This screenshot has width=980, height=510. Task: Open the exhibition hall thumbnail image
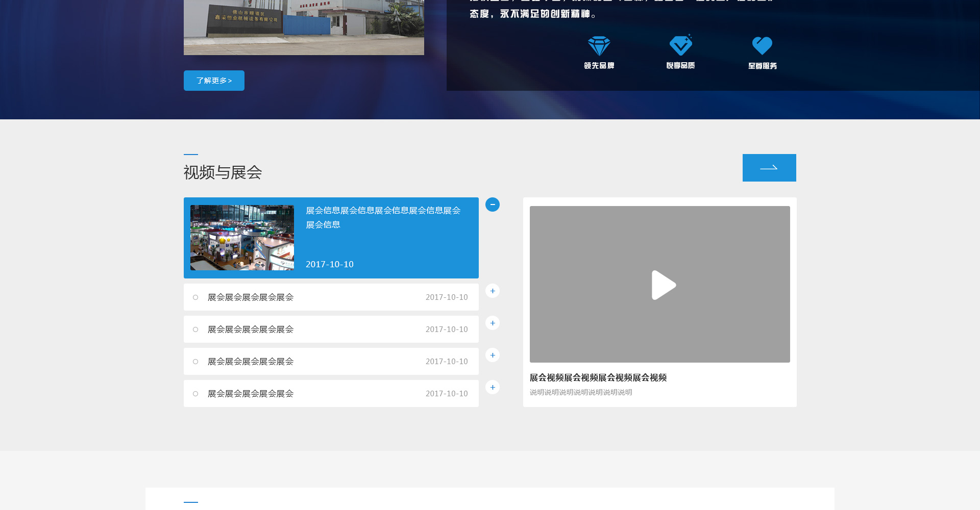tap(242, 238)
